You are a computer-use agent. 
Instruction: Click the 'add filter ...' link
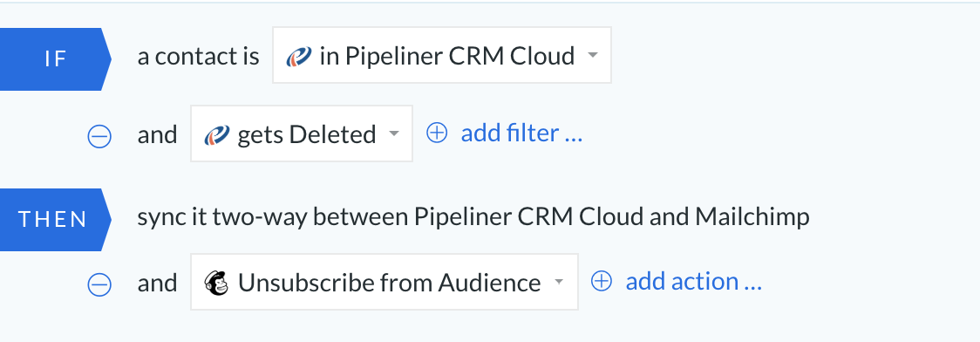pyautogui.click(x=522, y=133)
